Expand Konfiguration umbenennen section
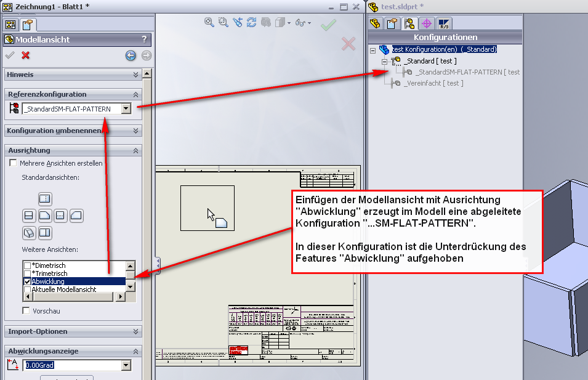The height and width of the screenshot is (380, 588). point(135,131)
